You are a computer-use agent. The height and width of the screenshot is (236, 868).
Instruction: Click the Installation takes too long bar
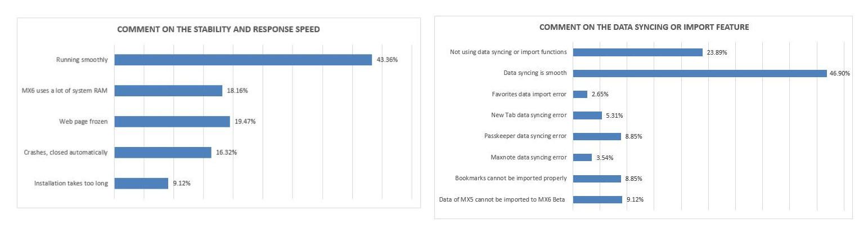pyautogui.click(x=141, y=184)
